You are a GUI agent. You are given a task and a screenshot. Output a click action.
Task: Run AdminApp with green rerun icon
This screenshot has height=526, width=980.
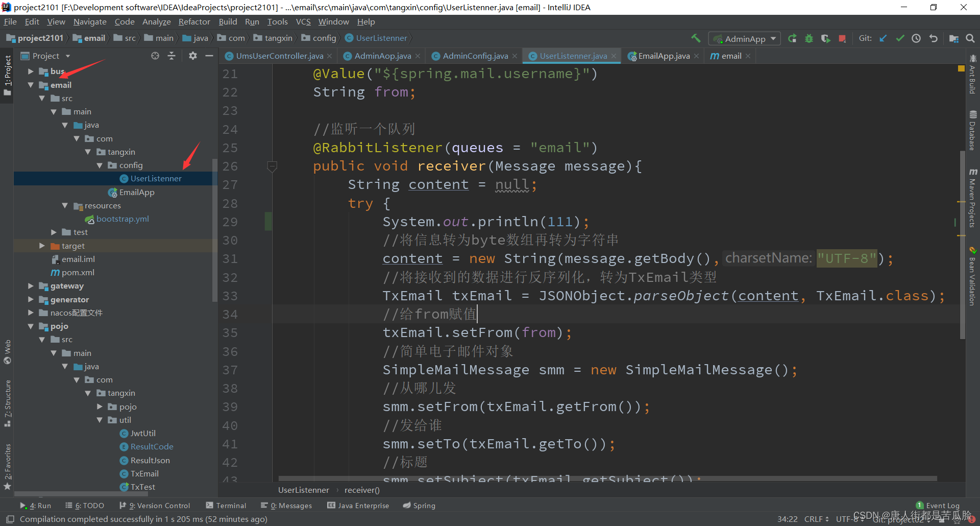pyautogui.click(x=792, y=38)
